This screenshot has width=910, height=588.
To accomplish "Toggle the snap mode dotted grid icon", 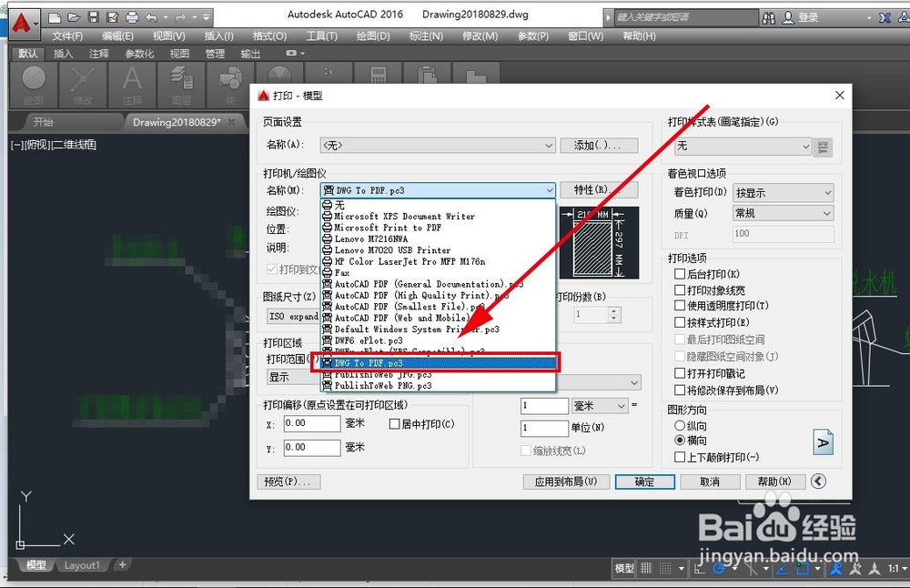I will point(665,568).
